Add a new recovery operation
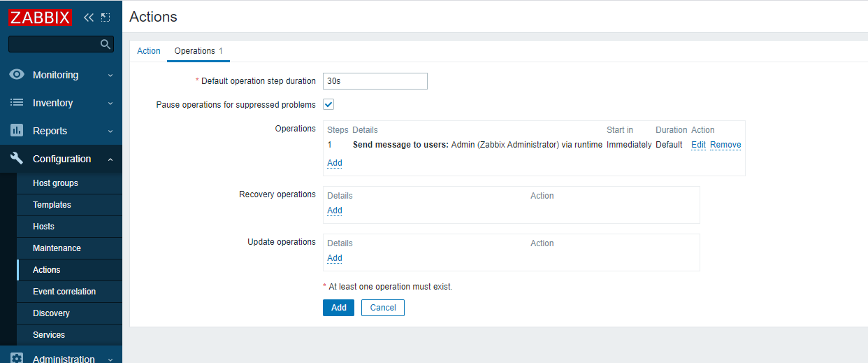This screenshot has height=363, width=868. coord(335,211)
